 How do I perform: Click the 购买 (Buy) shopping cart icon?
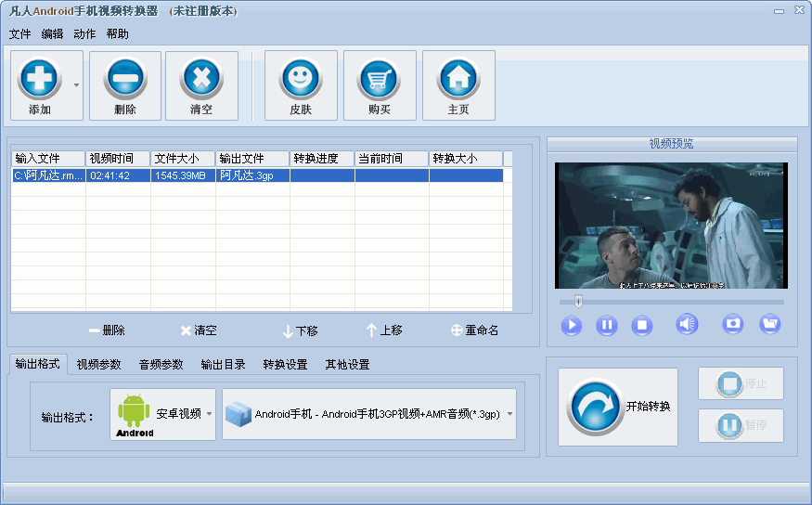pyautogui.click(x=379, y=79)
